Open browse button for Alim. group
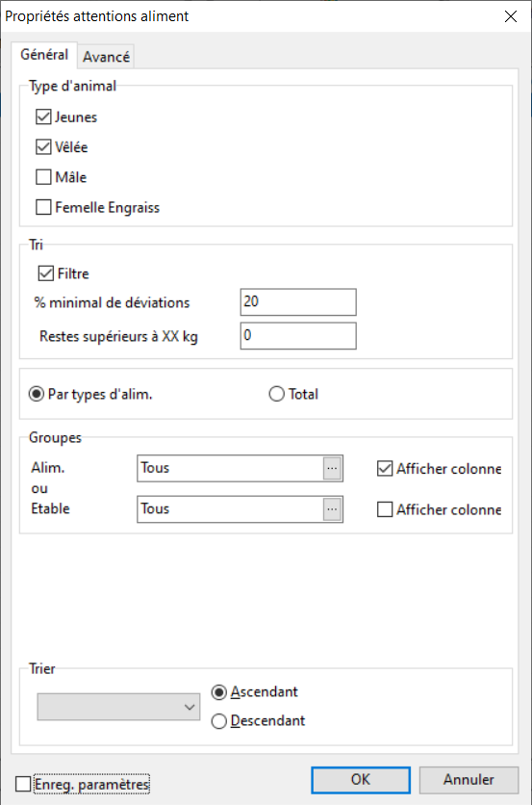 (333, 468)
